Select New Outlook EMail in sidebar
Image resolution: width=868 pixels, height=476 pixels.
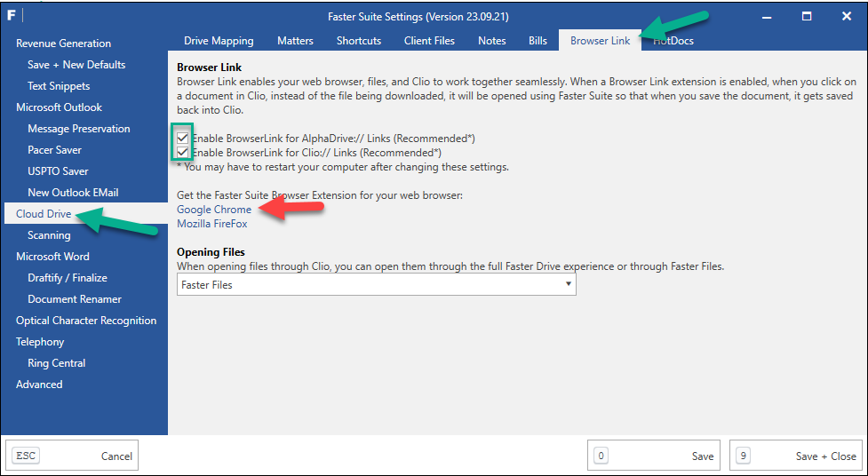point(73,193)
